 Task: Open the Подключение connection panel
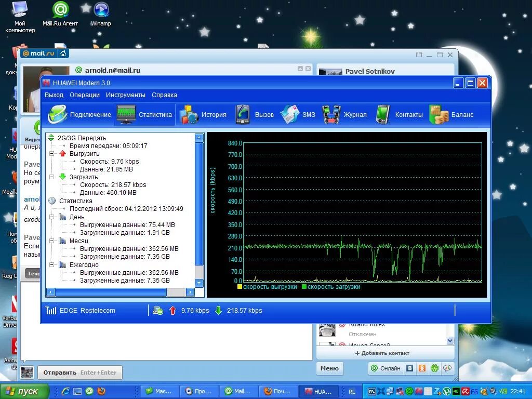(79, 115)
